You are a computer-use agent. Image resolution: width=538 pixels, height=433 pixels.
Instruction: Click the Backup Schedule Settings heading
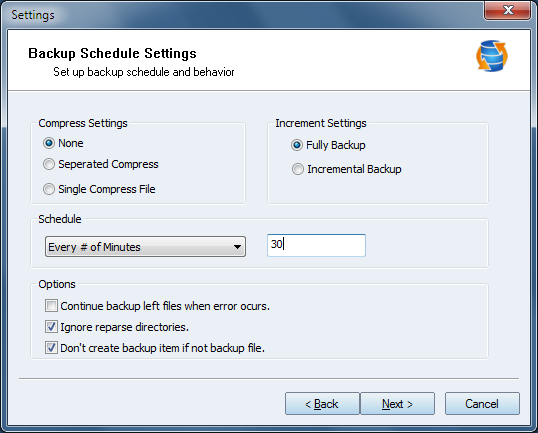[112, 53]
